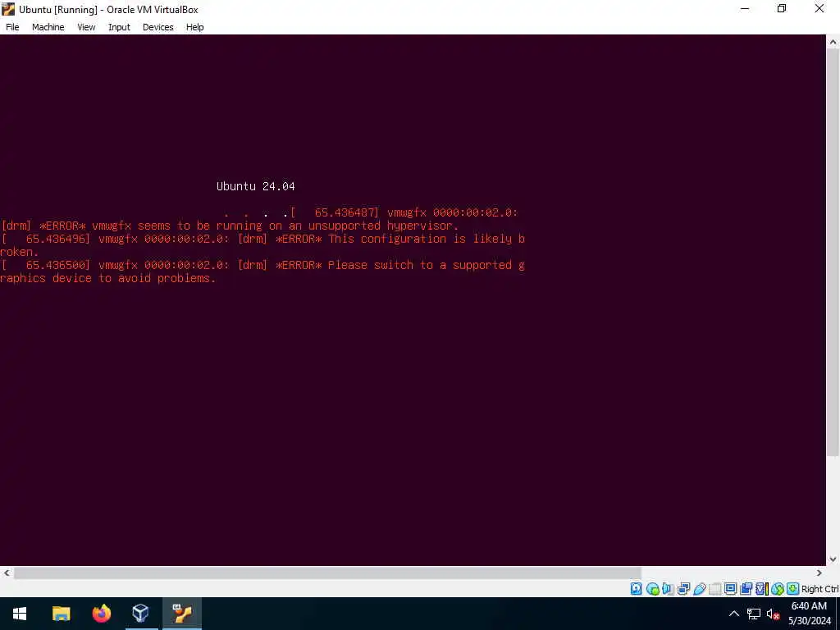Image resolution: width=840 pixels, height=630 pixels.
Task: Open File Explorer from the taskbar
Action: click(61, 614)
